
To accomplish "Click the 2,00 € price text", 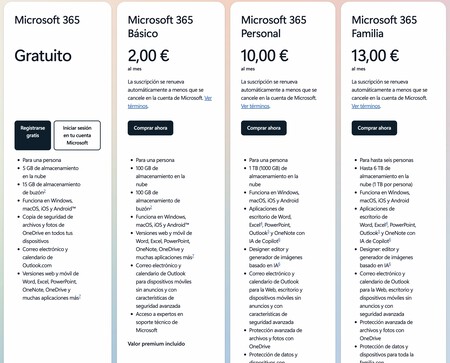I will [148, 56].
